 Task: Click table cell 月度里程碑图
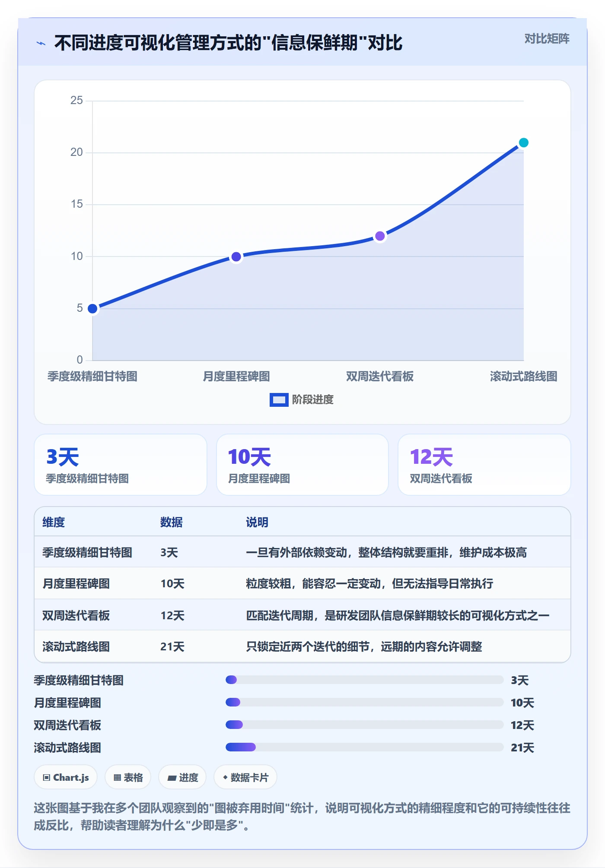(76, 583)
